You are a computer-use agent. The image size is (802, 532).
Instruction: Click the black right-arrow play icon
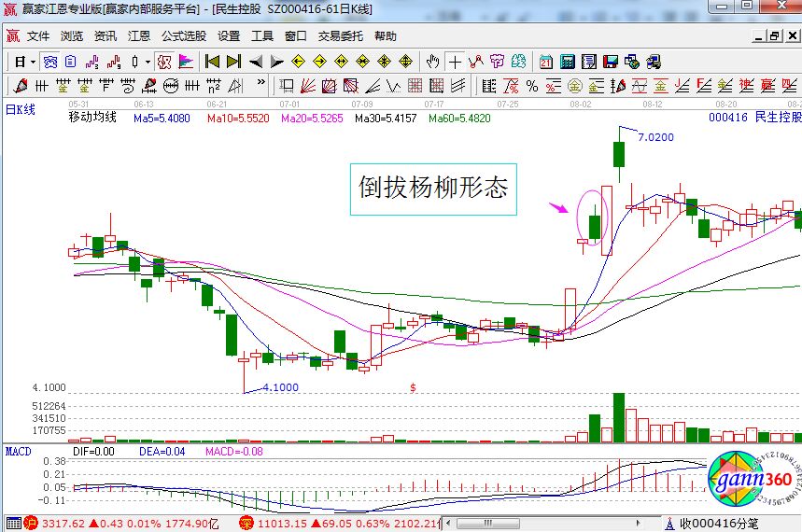pyautogui.click(x=276, y=62)
